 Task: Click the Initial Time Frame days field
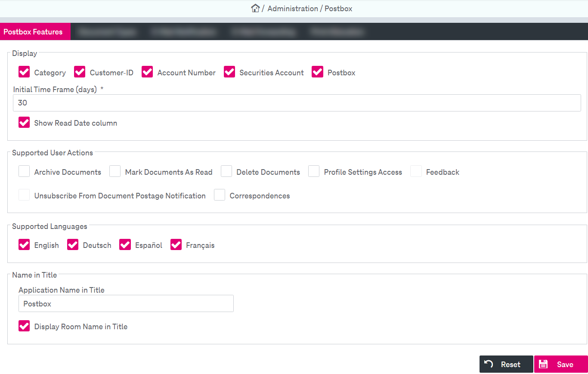click(297, 103)
